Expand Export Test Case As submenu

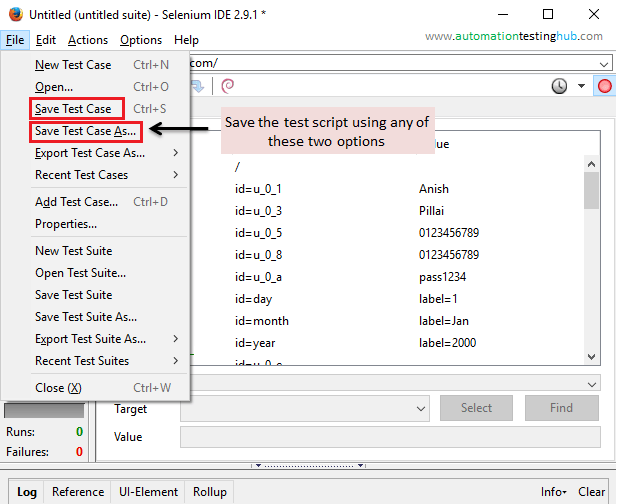pos(175,153)
